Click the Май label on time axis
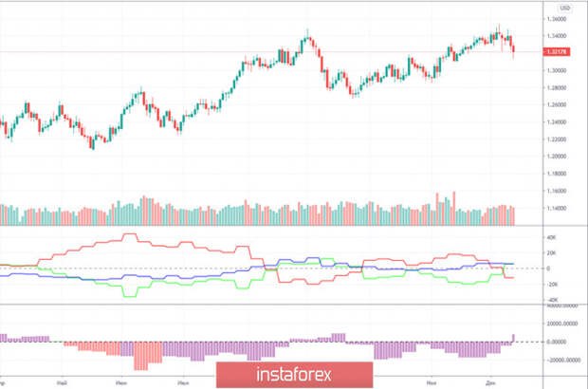Screen dimensions: 588x389 pos(62,380)
